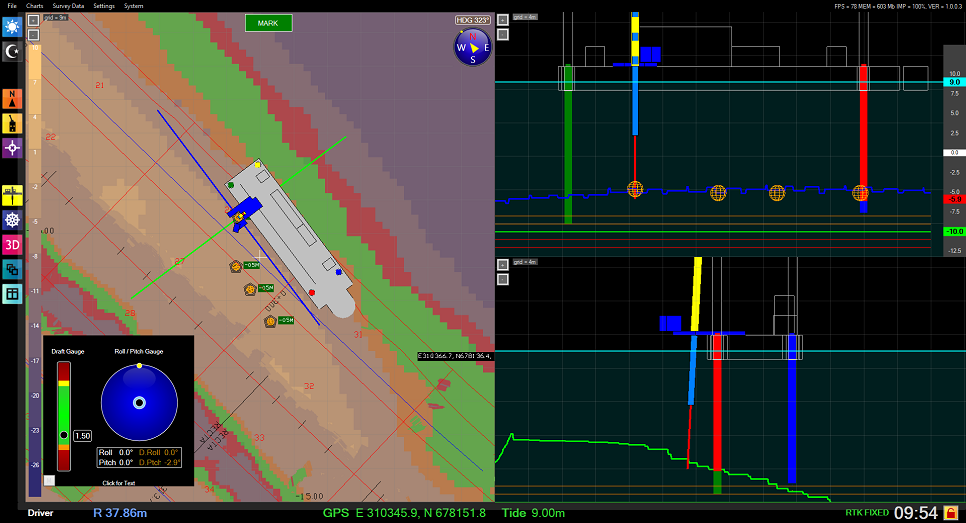Click the yellow vessel profile icon

point(13,195)
